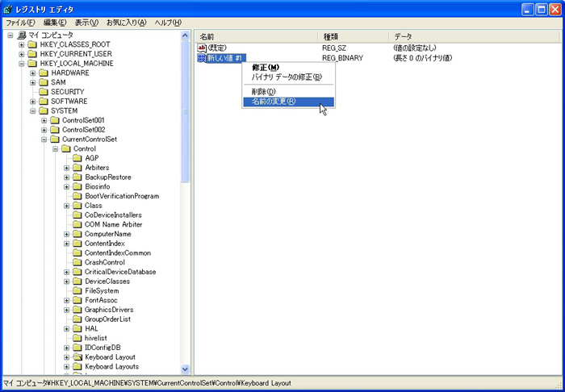Viewport: 565px width, 392px height.
Task: Expand HKEY_CLASSES_ROOT tree node
Action: coord(22,44)
